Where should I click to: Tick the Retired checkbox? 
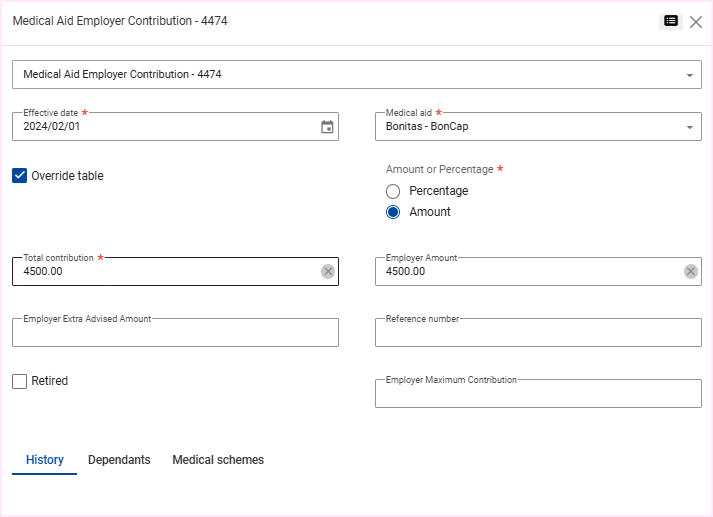20,381
